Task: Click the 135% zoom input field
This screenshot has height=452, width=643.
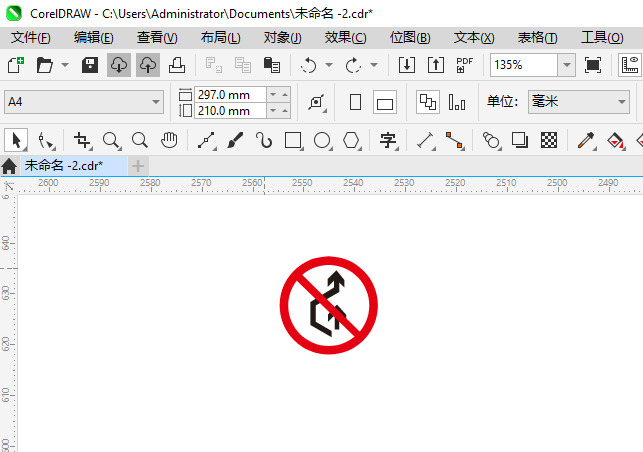Action: point(524,65)
